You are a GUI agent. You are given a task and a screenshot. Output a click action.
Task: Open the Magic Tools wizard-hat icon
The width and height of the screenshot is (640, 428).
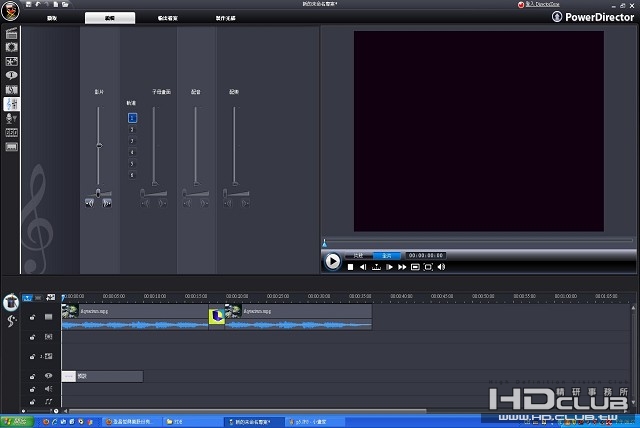[11, 302]
